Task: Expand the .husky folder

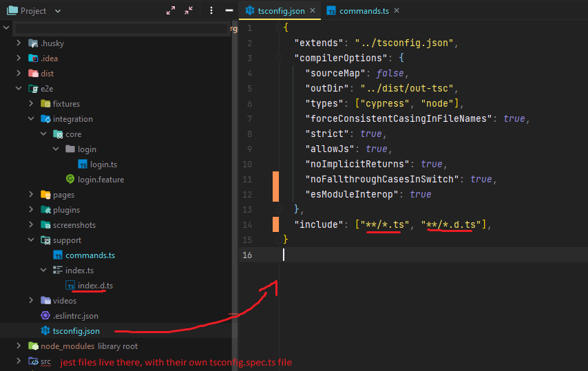Action: click(19, 43)
